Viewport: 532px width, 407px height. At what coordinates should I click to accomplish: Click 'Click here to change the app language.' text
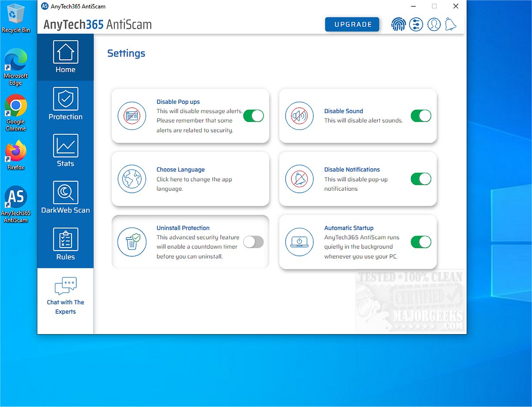tap(194, 184)
